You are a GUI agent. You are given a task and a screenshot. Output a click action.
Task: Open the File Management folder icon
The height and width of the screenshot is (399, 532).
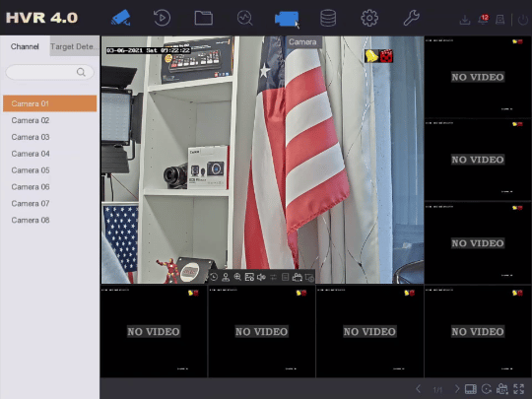pos(204,18)
